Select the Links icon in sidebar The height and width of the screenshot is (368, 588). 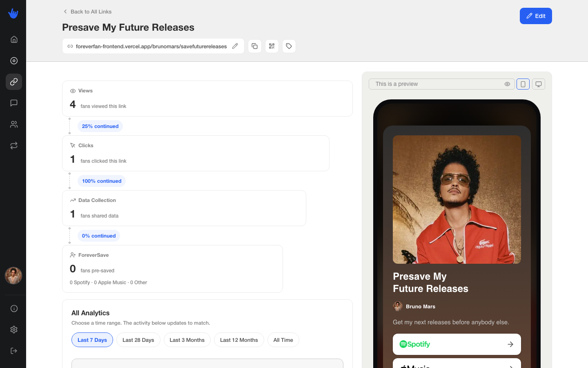pyautogui.click(x=14, y=82)
